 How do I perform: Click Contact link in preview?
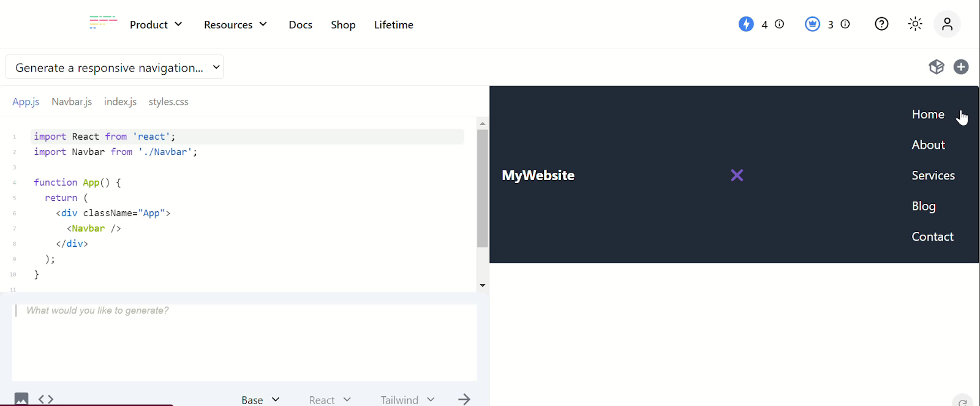point(932,237)
